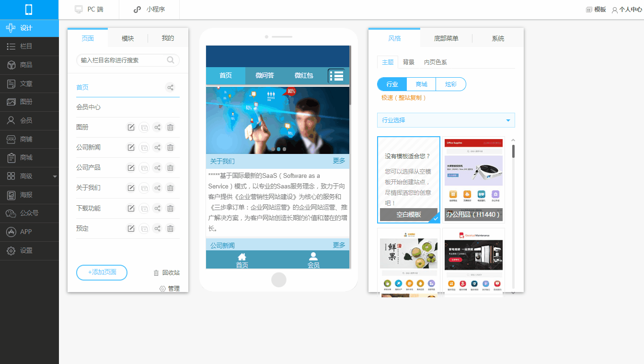
Task: Click the search magnifier icon in page search
Action: click(171, 60)
